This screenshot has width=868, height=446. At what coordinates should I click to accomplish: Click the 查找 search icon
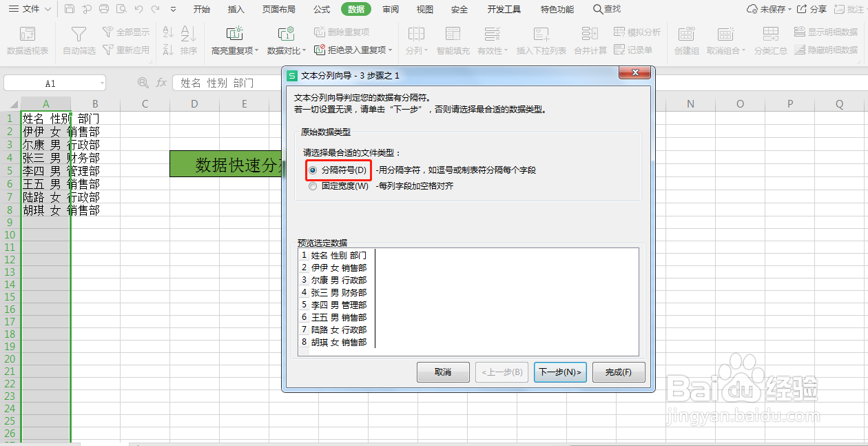(x=598, y=9)
